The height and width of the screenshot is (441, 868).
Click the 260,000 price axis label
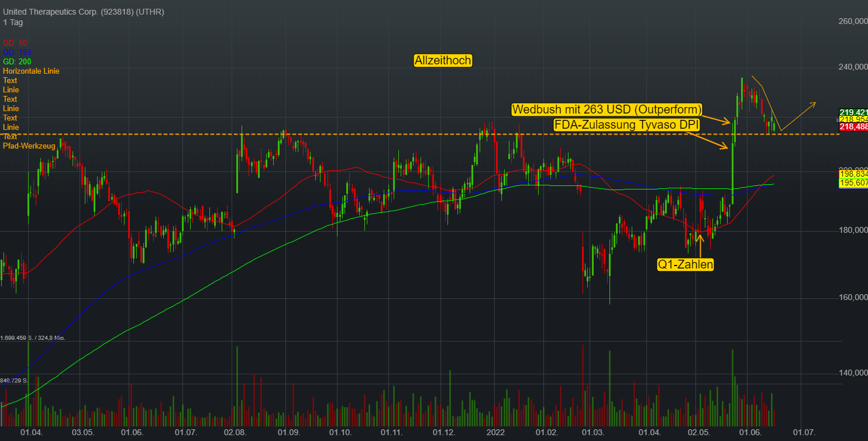coord(853,22)
